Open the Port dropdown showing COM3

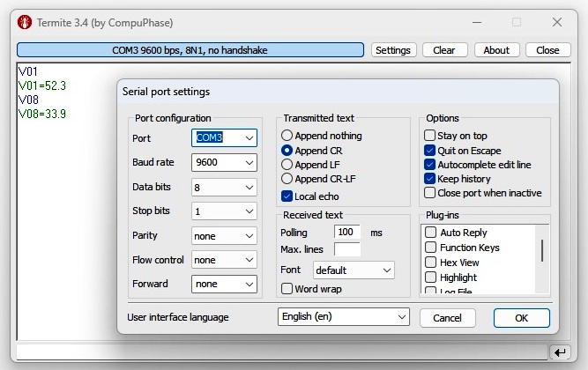(224, 137)
